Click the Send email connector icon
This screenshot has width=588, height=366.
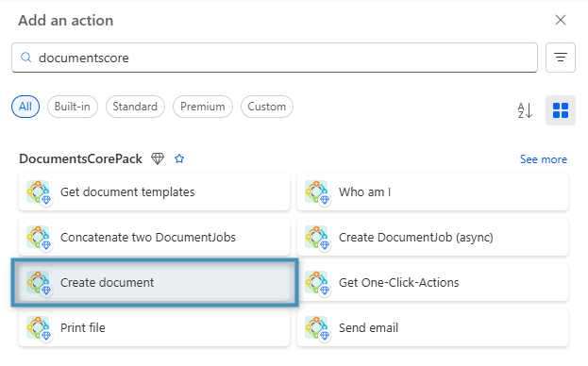pyautogui.click(x=317, y=328)
